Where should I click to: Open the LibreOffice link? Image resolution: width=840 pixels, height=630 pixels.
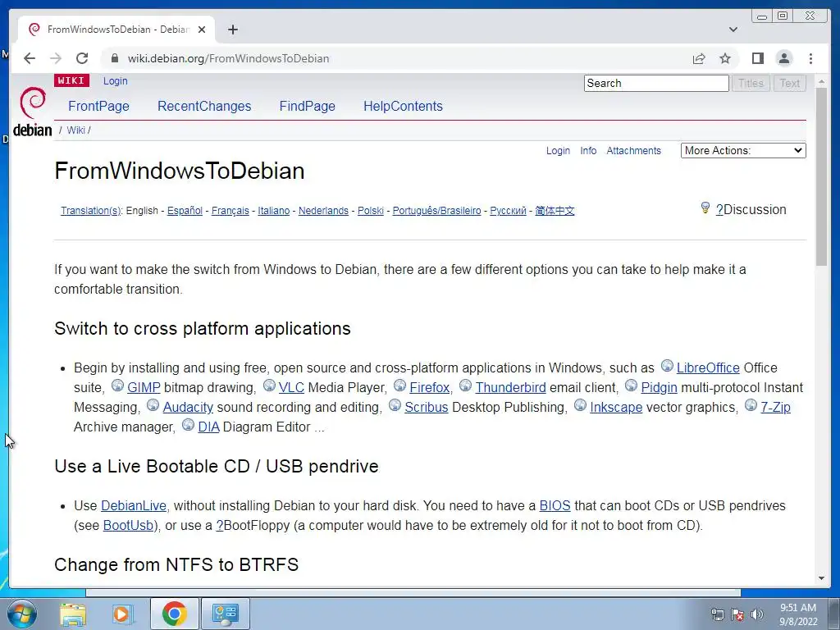tap(708, 367)
